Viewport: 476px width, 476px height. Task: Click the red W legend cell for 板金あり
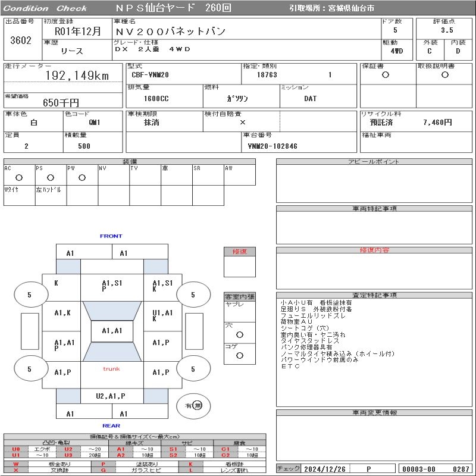coord(16,464)
